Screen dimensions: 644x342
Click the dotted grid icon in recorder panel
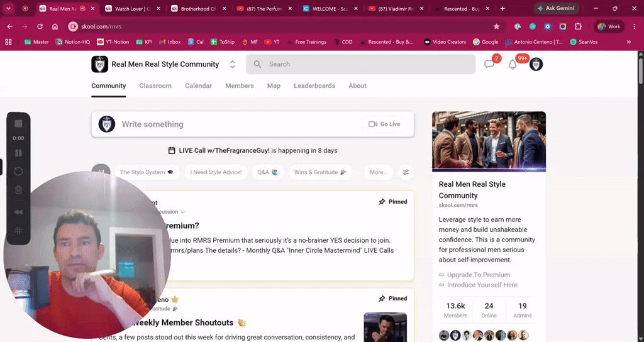click(18, 230)
